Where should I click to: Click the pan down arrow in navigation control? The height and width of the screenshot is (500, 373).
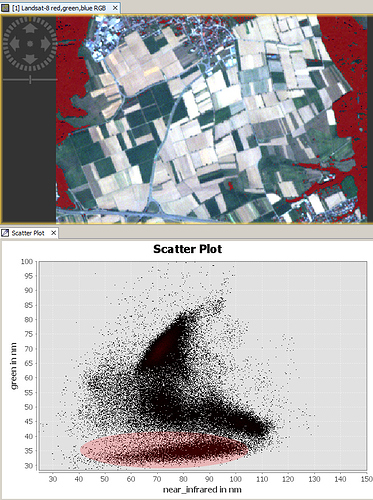point(30,59)
